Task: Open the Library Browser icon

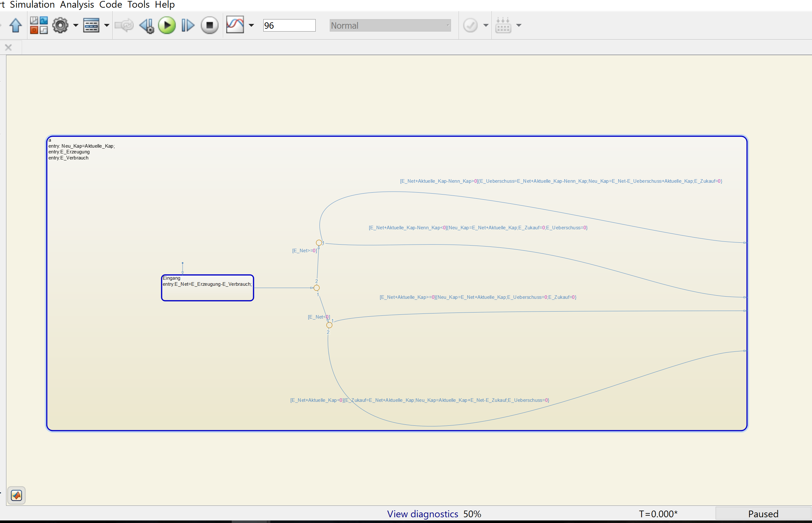Action: coord(39,26)
